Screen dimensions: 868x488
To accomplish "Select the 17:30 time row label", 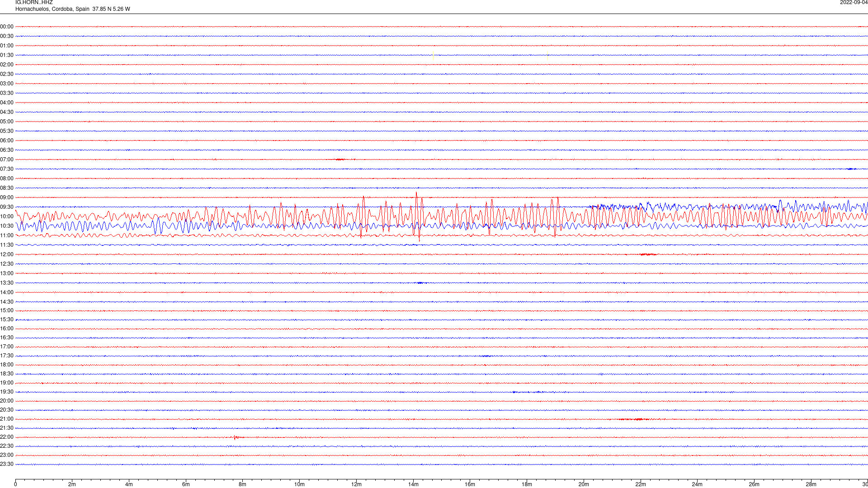I will tap(7, 356).
